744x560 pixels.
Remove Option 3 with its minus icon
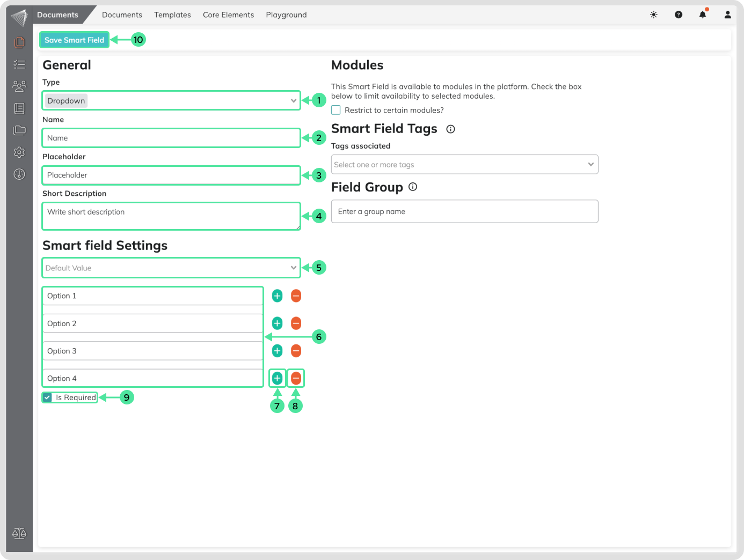(x=296, y=351)
